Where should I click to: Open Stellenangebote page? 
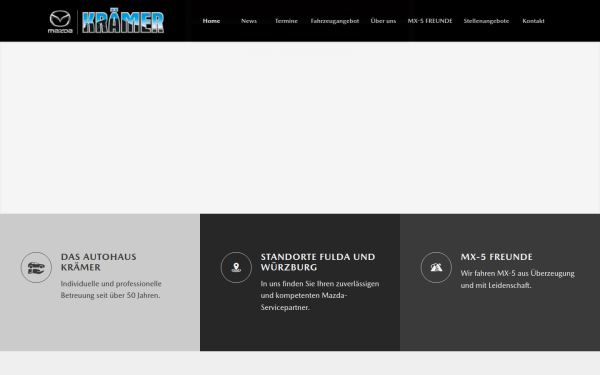click(486, 21)
